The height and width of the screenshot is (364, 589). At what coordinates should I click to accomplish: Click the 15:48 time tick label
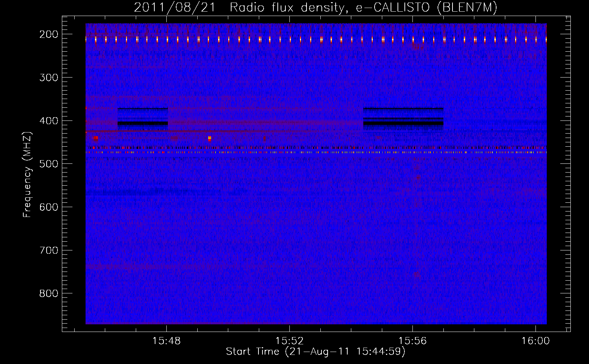coord(166,341)
